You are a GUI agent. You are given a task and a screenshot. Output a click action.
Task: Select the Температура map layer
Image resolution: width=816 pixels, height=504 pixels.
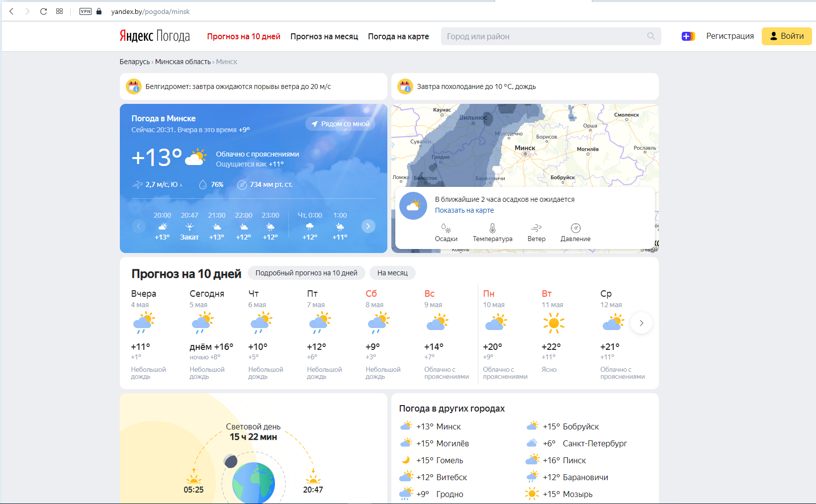492,233
